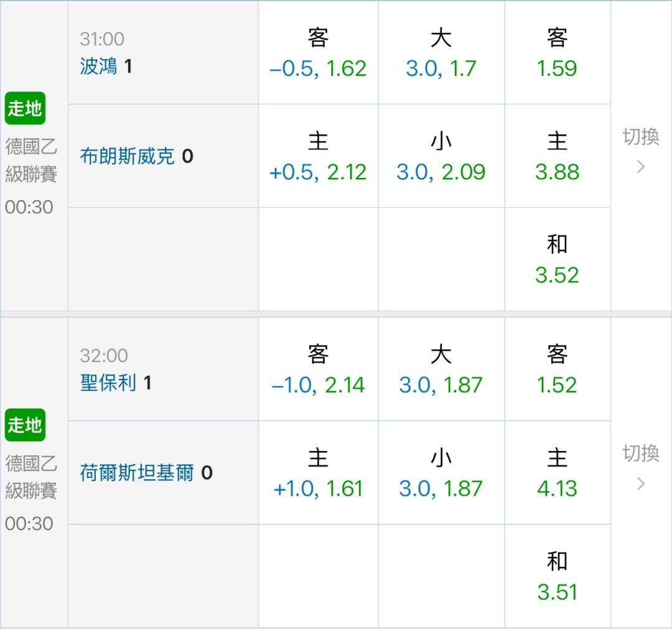Choose under 3.0 at 2.09 odds
Image resolution: width=672 pixels, height=629 pixels.
click(x=441, y=156)
